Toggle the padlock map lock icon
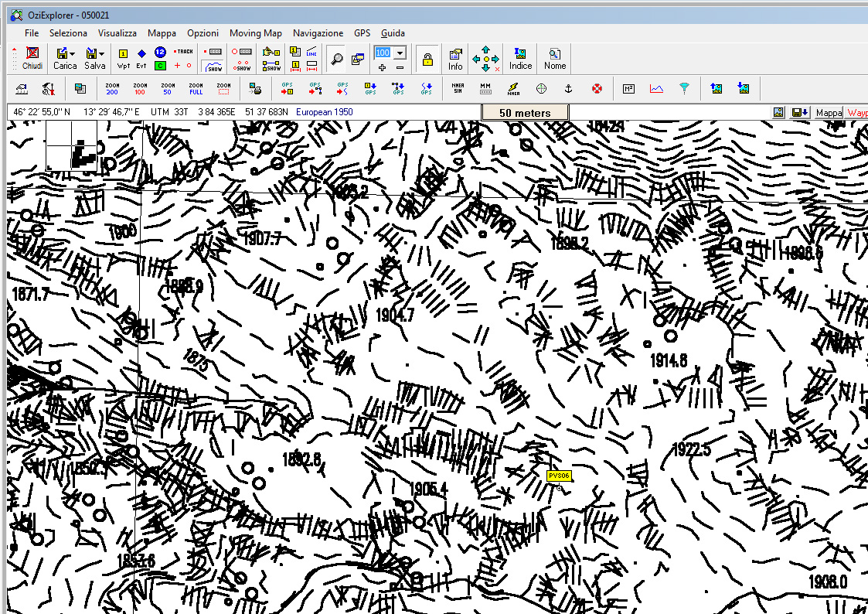 pyautogui.click(x=427, y=58)
